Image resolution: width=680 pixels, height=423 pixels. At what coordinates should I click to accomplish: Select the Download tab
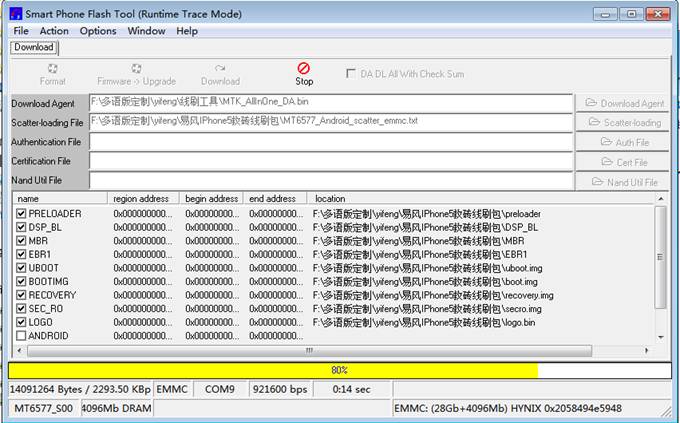pos(34,47)
